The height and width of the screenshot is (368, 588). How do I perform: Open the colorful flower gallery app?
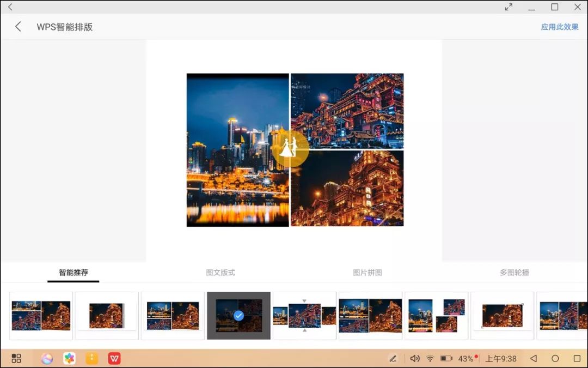click(x=69, y=359)
